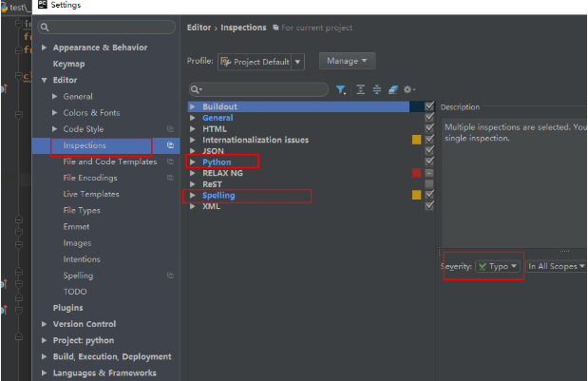588x381 pixels.
Task: Click the yellow swatch beside Internationalization issues
Action: (416, 140)
